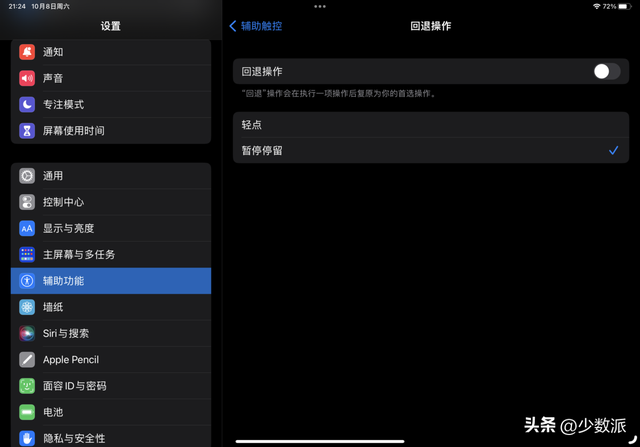Tap the home indicator bar
Viewport: 640px width, 447px height.
tap(320, 441)
